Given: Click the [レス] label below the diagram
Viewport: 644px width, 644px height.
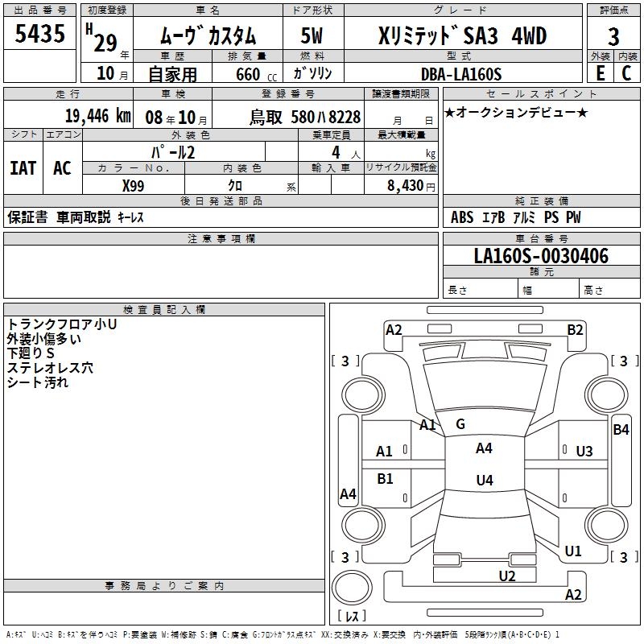Looking at the screenshot, I should click(351, 616).
